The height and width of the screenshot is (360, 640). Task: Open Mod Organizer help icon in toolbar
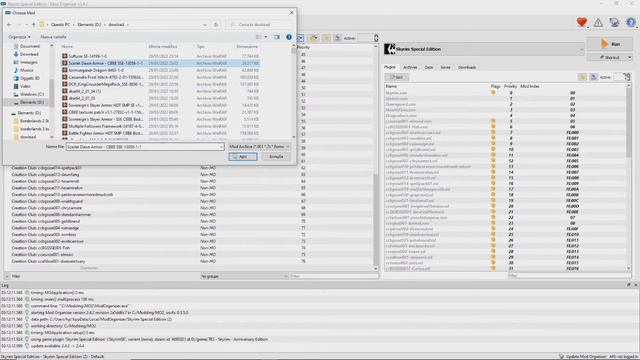[x=630, y=22]
